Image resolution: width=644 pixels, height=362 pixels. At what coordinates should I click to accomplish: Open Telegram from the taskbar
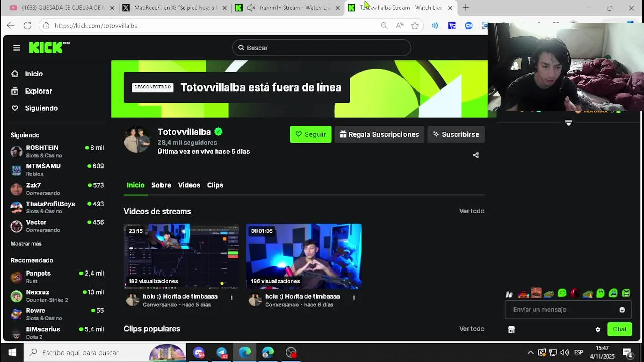coord(222,353)
